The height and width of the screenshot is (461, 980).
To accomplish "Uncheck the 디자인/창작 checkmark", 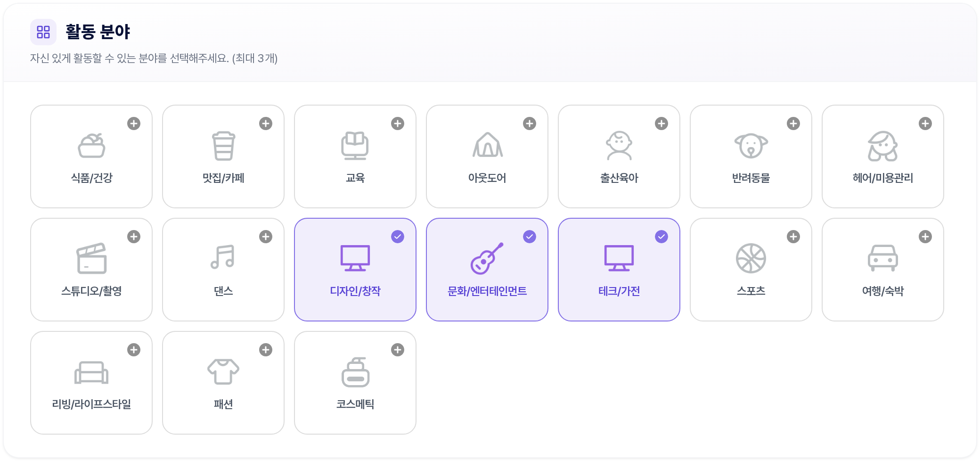I will click(398, 237).
